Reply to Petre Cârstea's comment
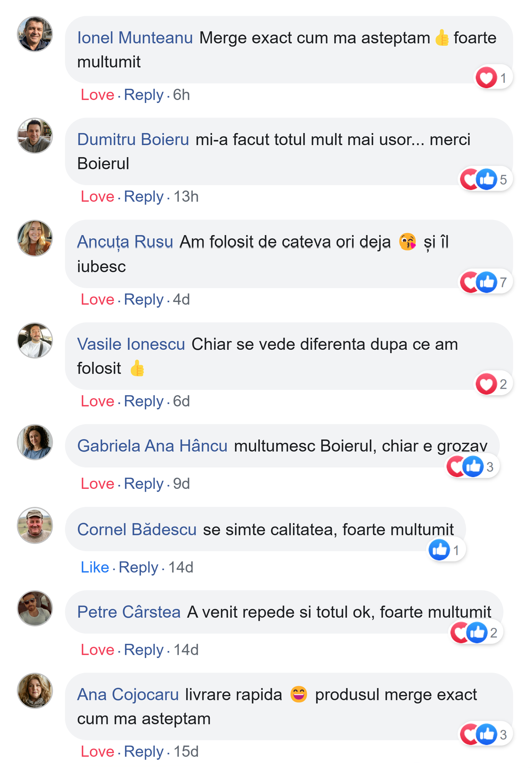The height and width of the screenshot is (773, 532). tap(144, 650)
